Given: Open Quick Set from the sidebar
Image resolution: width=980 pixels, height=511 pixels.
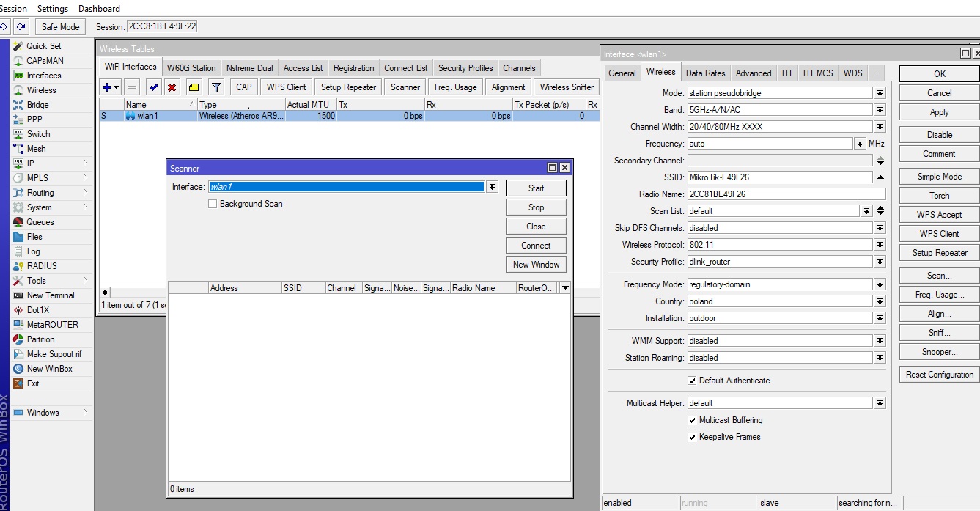Looking at the screenshot, I should click(44, 46).
